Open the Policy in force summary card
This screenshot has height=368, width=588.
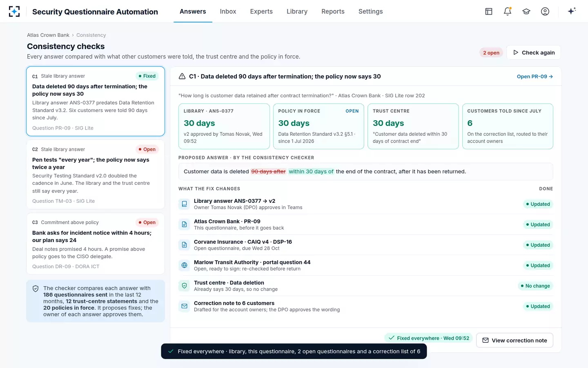pos(318,126)
